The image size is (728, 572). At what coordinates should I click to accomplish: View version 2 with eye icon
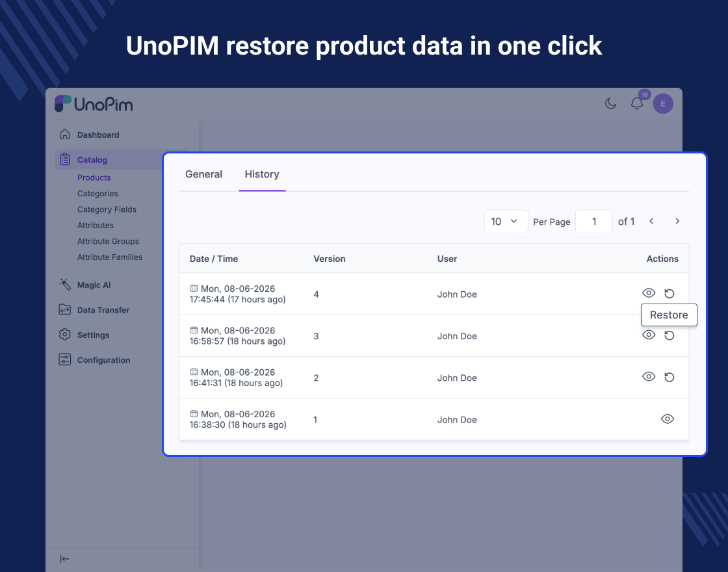point(649,376)
